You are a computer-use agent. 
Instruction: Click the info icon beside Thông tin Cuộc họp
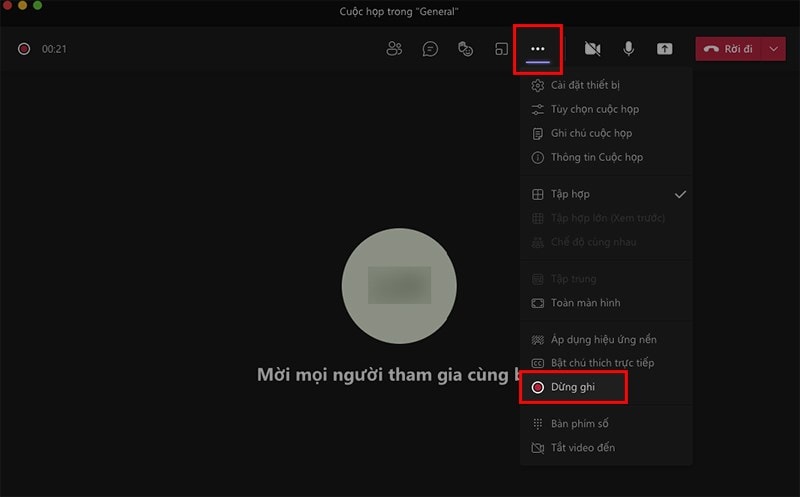pos(537,157)
